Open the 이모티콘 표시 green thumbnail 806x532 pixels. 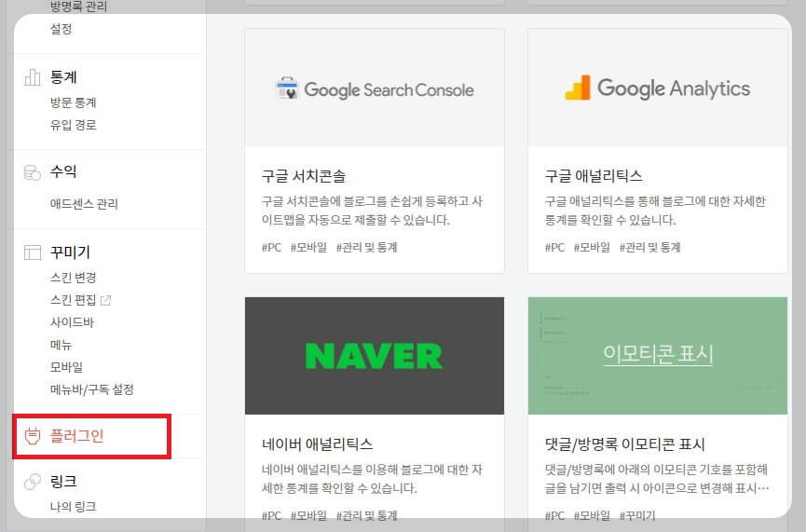coord(658,356)
